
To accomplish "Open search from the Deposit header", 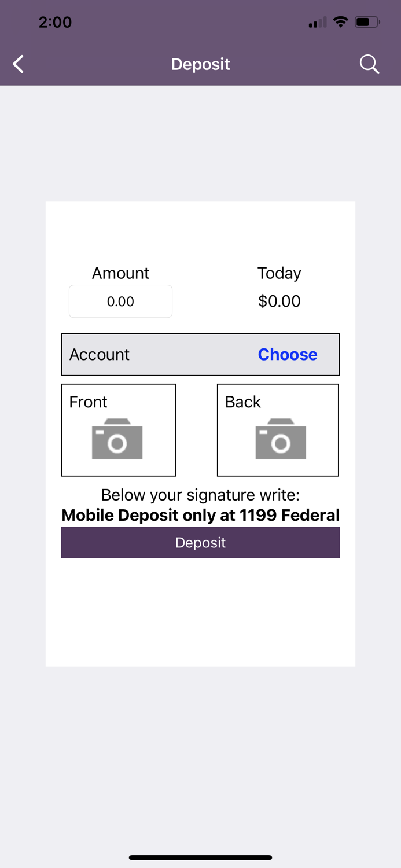I will 369,64.
